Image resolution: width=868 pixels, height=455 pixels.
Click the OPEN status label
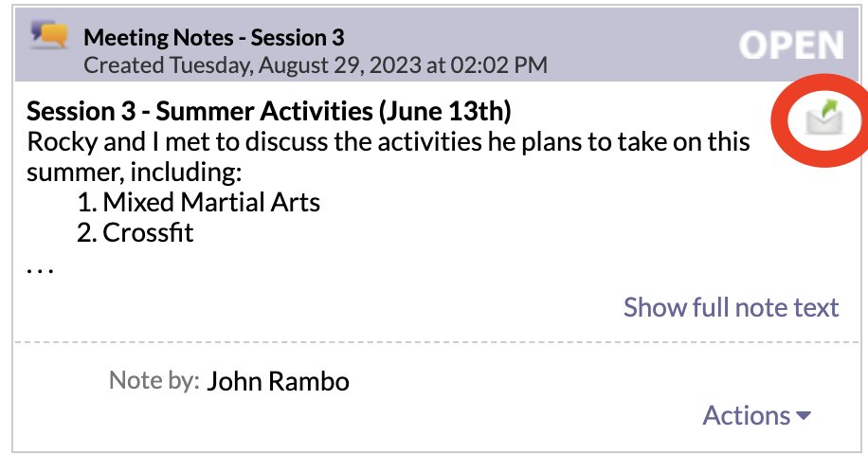791,45
